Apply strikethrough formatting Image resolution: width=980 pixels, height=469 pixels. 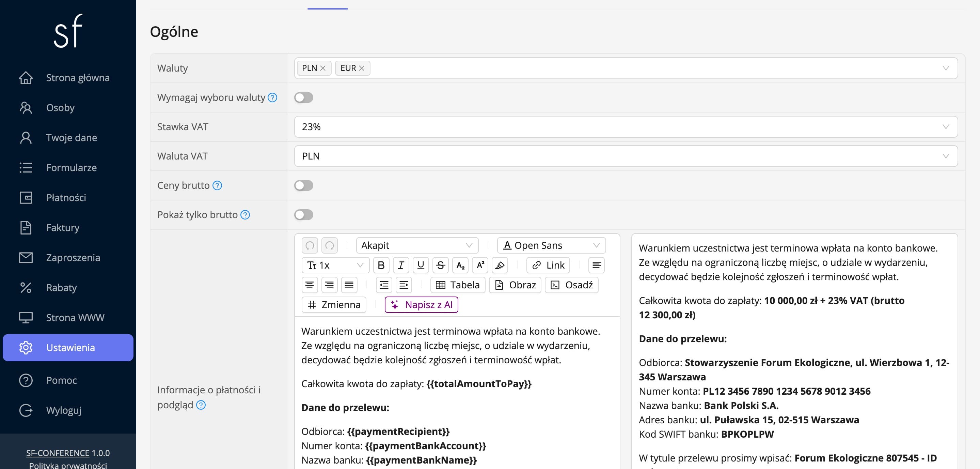tap(440, 265)
